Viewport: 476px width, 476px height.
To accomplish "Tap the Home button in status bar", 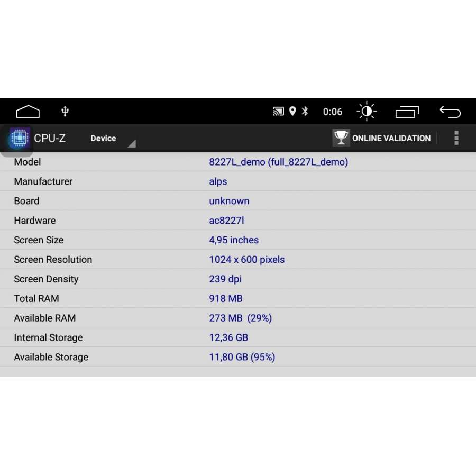I will pos(28,112).
